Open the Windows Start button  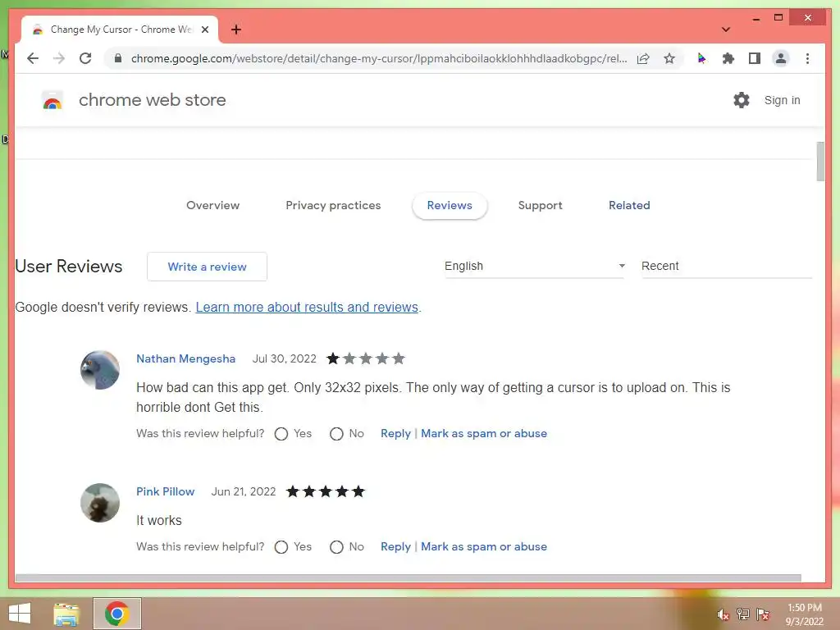(x=20, y=614)
